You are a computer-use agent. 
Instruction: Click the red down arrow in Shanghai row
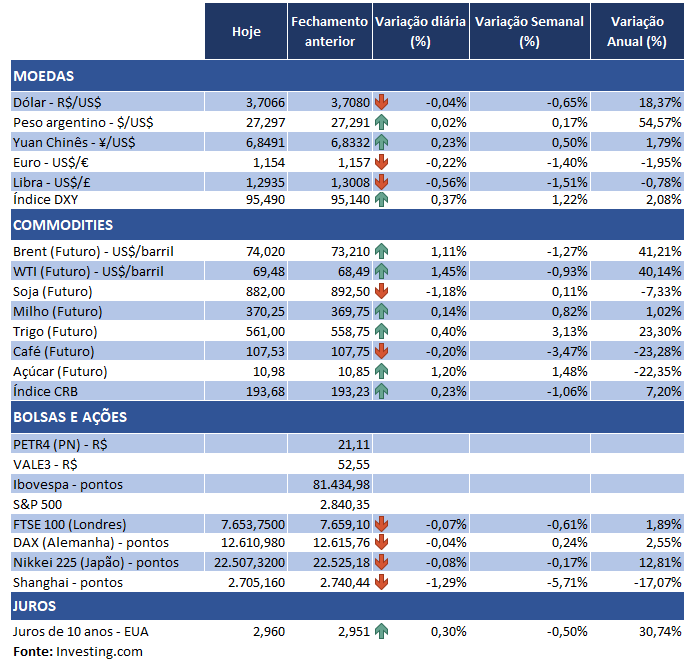tap(382, 582)
